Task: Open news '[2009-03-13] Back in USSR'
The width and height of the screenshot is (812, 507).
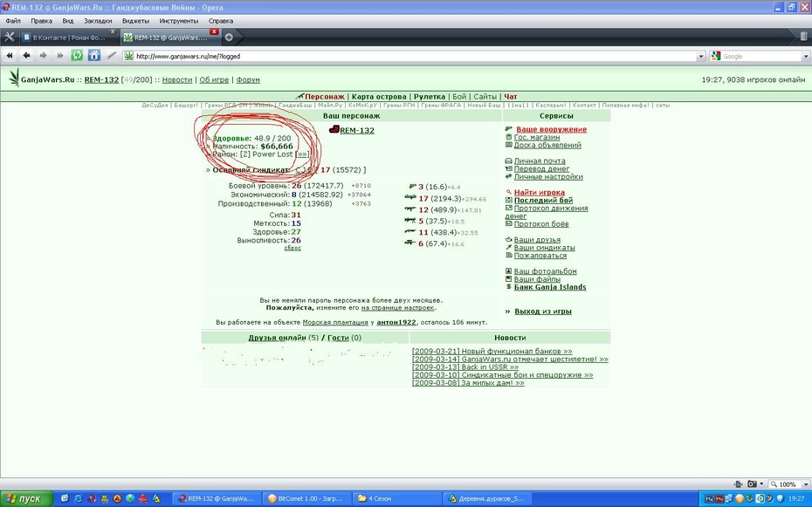Action: 465,367
